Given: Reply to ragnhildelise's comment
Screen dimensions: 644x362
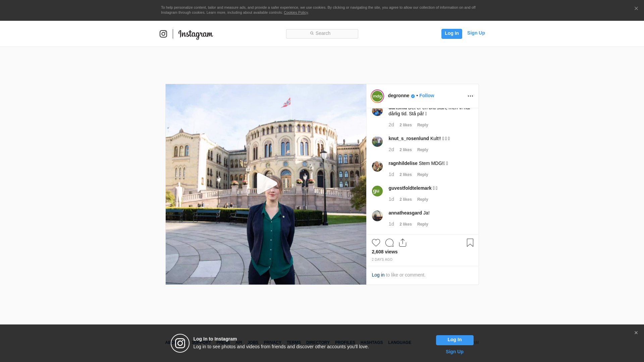Looking at the screenshot, I should [x=423, y=175].
